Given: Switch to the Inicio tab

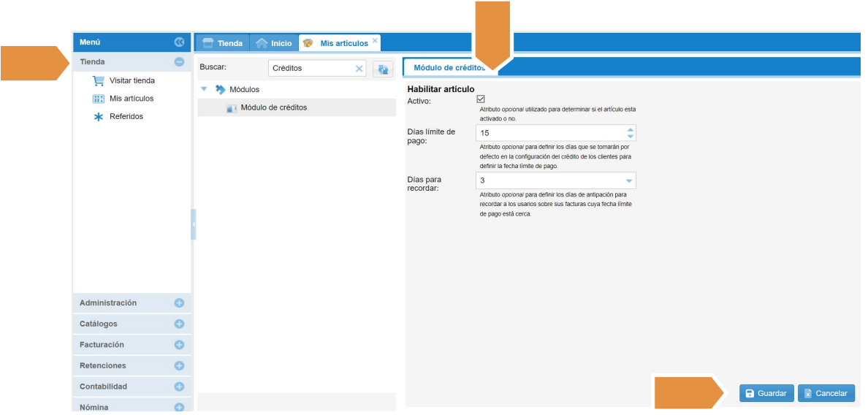Looking at the screenshot, I should [x=274, y=43].
